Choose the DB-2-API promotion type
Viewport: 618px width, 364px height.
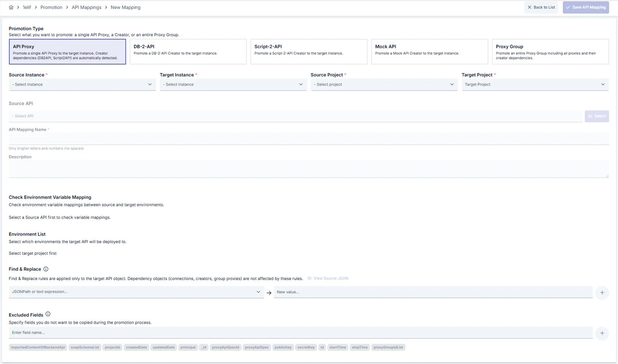(x=188, y=52)
